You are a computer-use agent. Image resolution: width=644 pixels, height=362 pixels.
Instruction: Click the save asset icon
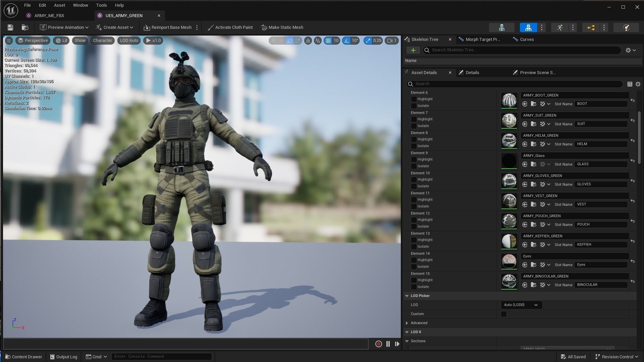[10, 27]
